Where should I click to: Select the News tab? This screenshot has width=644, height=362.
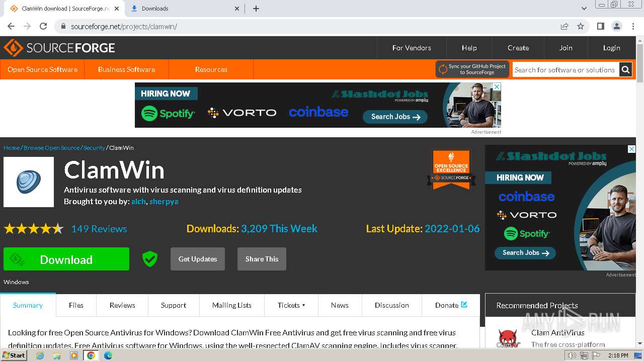point(340,305)
